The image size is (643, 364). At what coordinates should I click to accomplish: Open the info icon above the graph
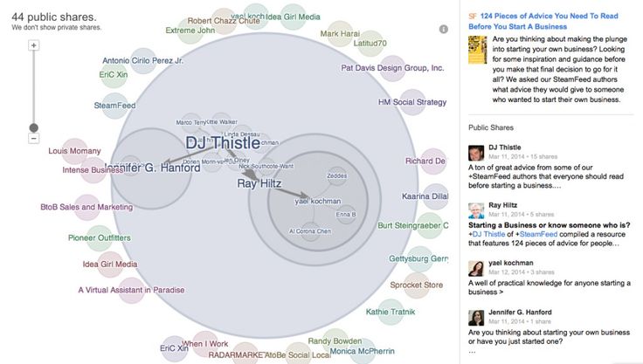coord(443,29)
